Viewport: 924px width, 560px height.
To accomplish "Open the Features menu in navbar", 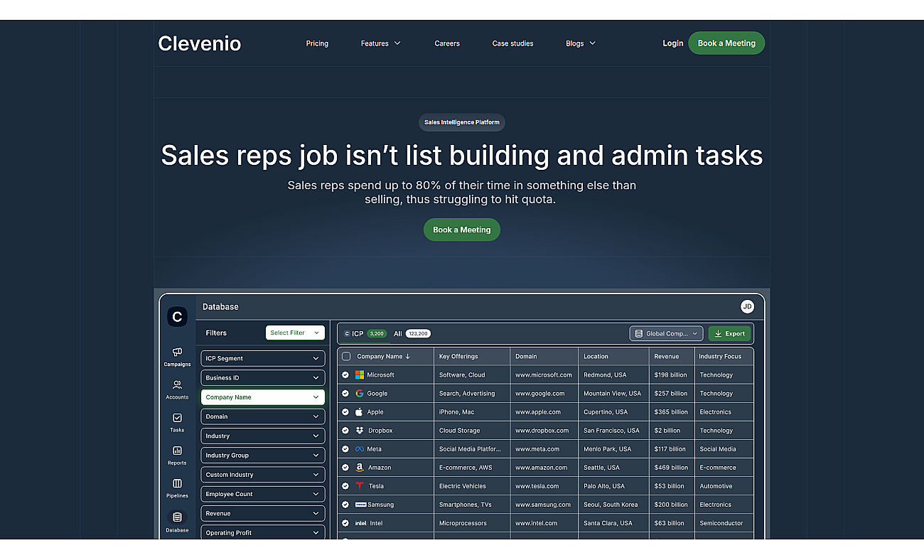I will pyautogui.click(x=380, y=43).
